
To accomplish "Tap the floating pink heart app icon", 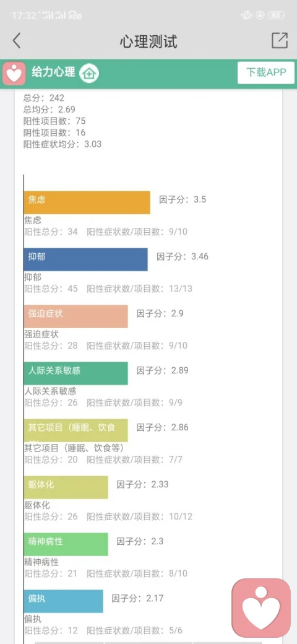I will tap(261, 608).
